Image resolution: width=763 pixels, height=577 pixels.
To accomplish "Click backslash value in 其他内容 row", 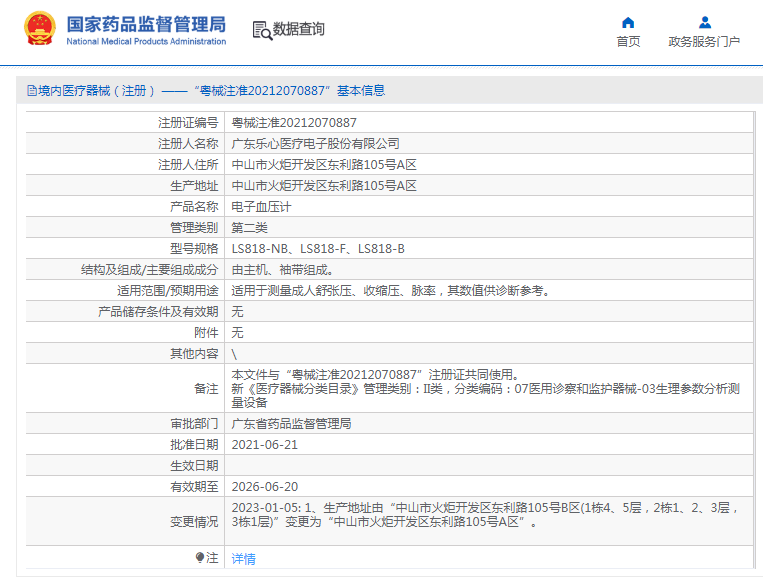I will click(x=234, y=354).
